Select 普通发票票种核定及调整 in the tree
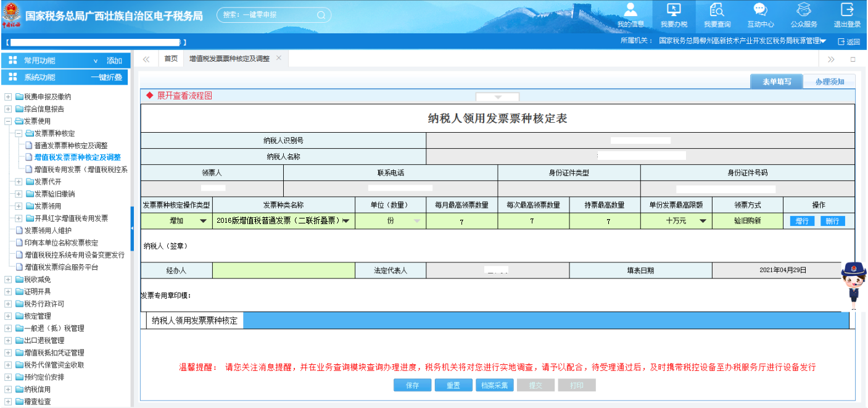 [70, 146]
